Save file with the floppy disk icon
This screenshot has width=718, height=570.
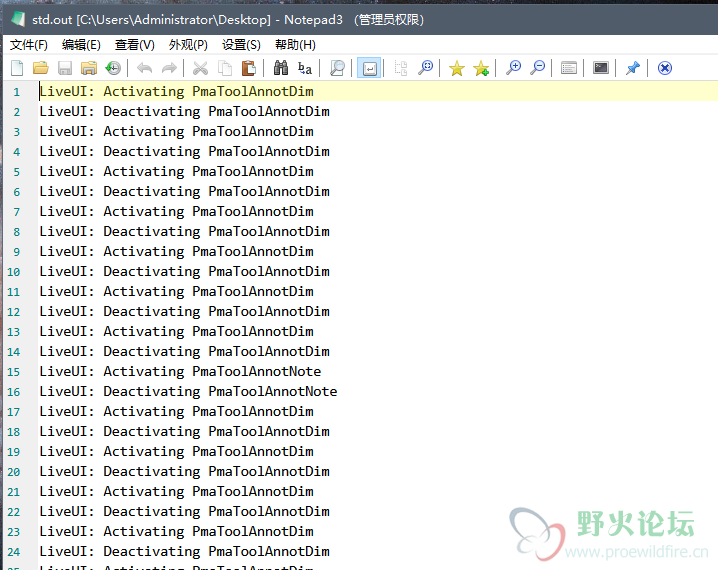(65, 68)
